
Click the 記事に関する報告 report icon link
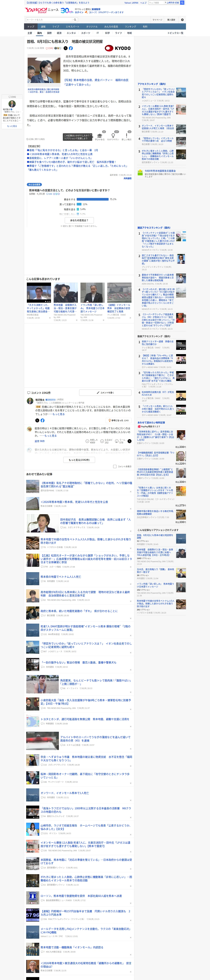click(x=35, y=139)
